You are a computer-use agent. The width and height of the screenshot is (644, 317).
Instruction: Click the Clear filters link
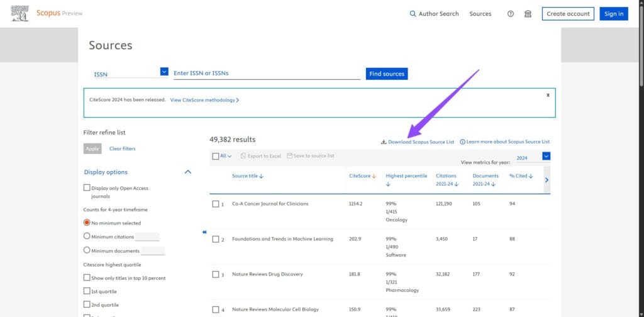[x=123, y=148]
